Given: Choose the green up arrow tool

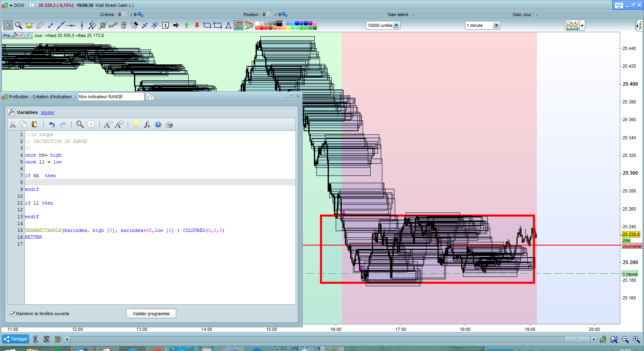Looking at the screenshot, I should click(186, 25).
